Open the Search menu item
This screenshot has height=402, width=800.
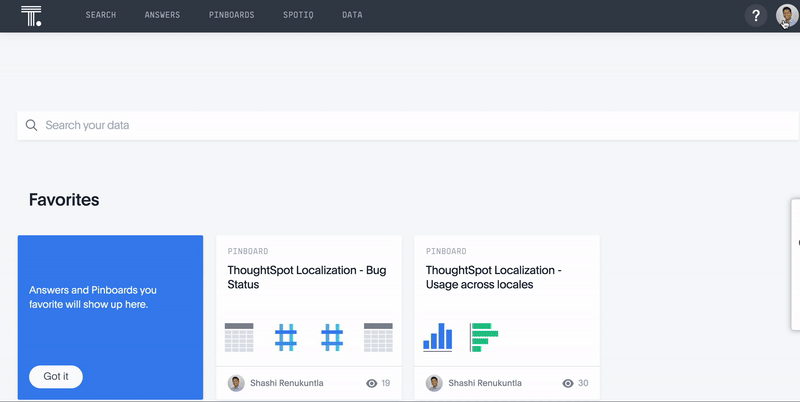coord(101,15)
